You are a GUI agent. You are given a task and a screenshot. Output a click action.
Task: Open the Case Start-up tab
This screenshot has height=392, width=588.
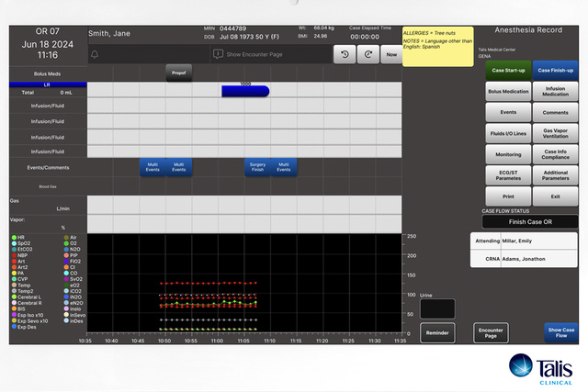[508, 71]
